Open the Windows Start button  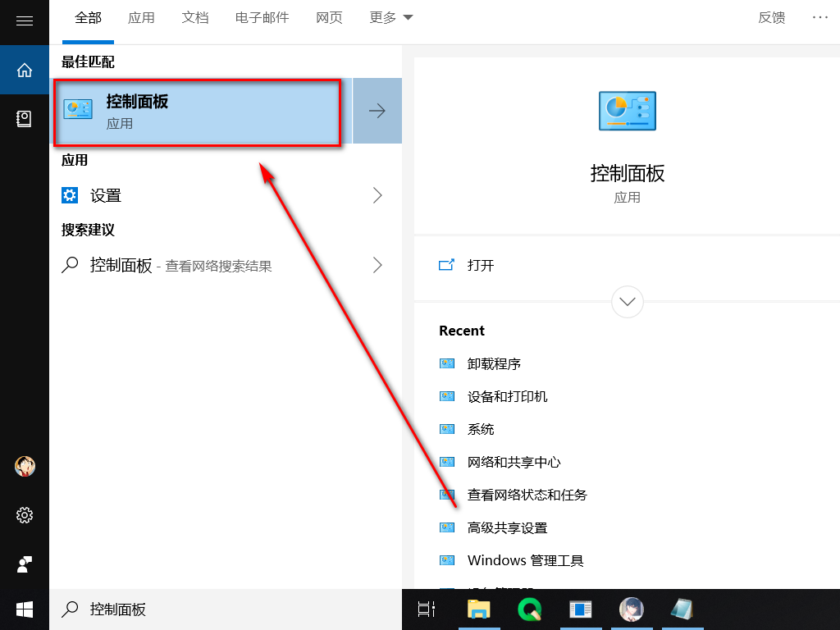25,609
